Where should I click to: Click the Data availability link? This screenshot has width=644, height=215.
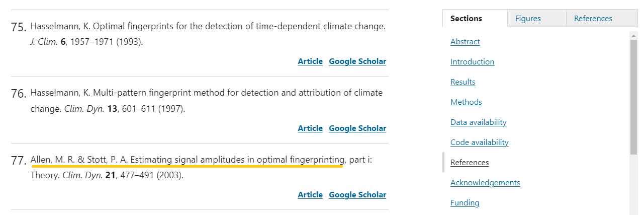[478, 122]
